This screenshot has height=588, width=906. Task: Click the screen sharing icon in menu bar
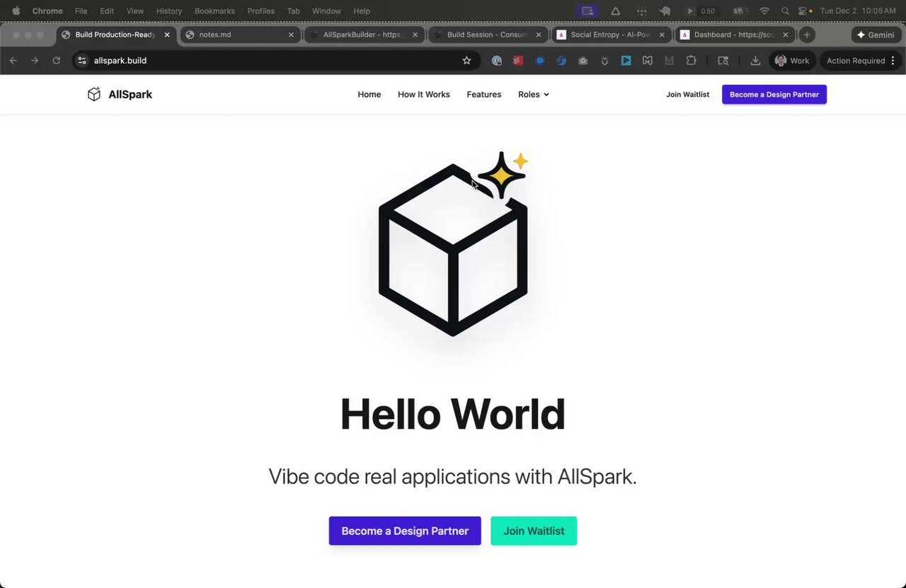click(587, 11)
